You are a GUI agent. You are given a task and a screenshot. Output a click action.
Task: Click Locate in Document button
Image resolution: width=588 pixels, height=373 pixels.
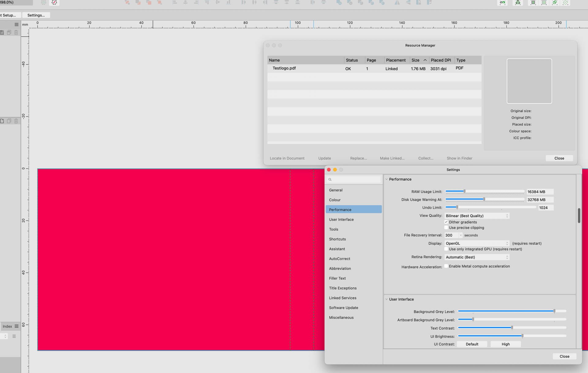point(287,158)
